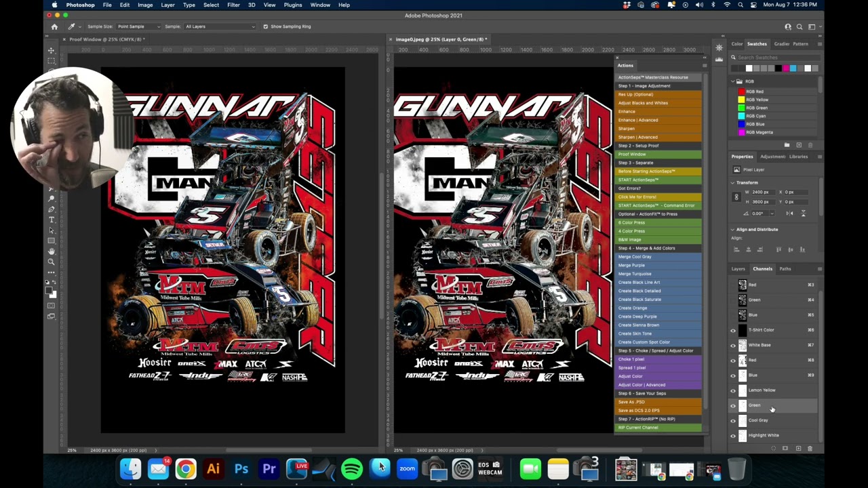The width and height of the screenshot is (868, 488).
Task: Open the rotation angle dropdown
Action: point(770,213)
